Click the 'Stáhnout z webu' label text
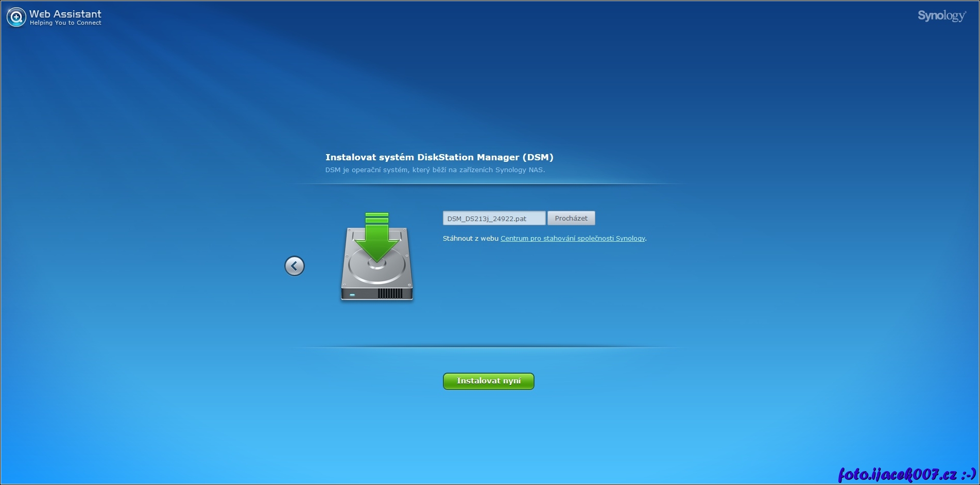Screen dimensions: 980x485 click(x=470, y=239)
